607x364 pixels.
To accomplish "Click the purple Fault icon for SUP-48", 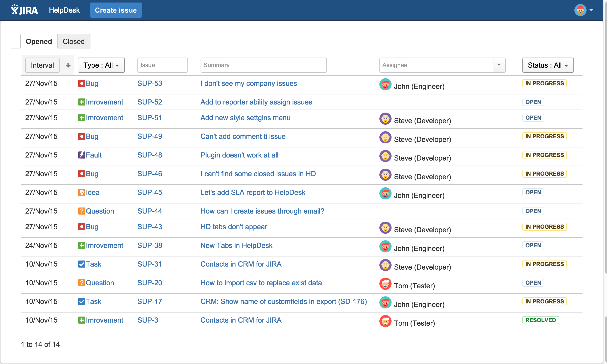I will [x=82, y=155].
